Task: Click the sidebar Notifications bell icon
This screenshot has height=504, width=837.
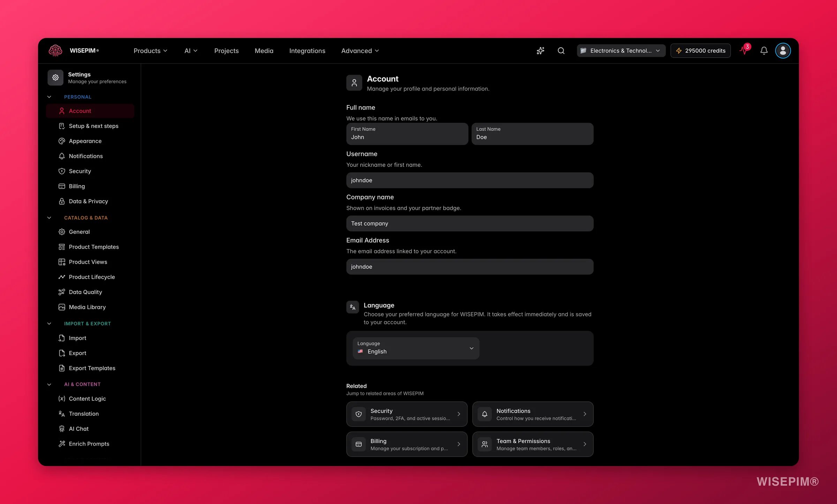Action: pos(62,156)
